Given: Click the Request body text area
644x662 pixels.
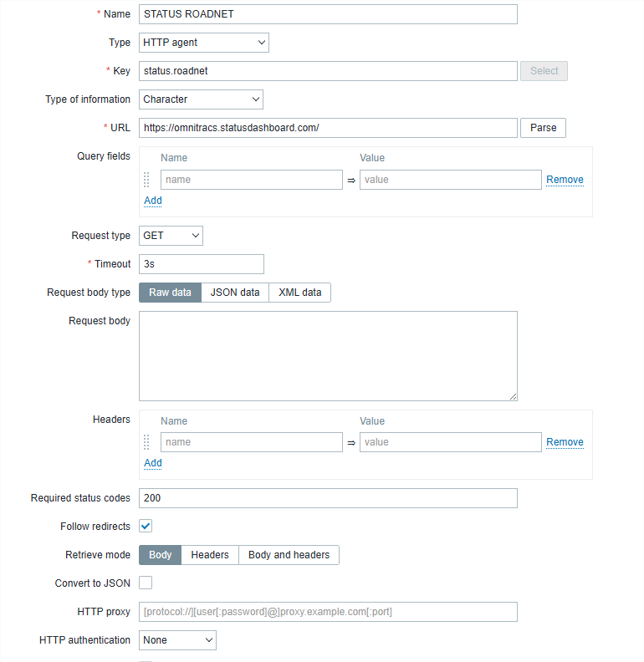Looking at the screenshot, I should [328, 356].
